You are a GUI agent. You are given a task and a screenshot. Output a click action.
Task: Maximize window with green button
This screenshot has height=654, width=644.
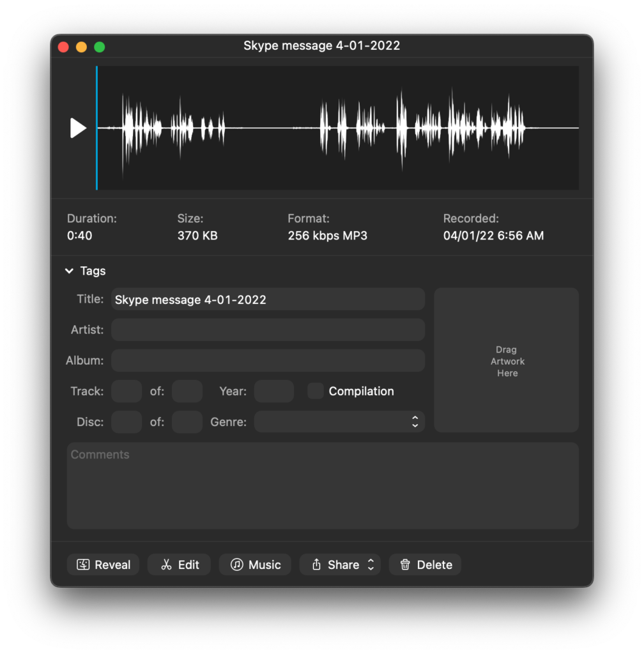(99, 47)
